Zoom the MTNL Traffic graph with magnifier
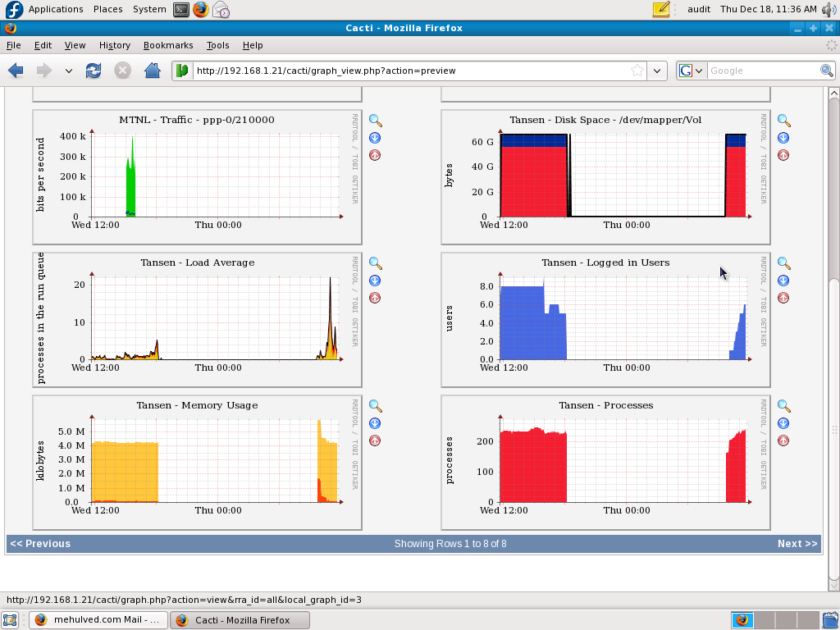This screenshot has height=630, width=840. click(376, 121)
